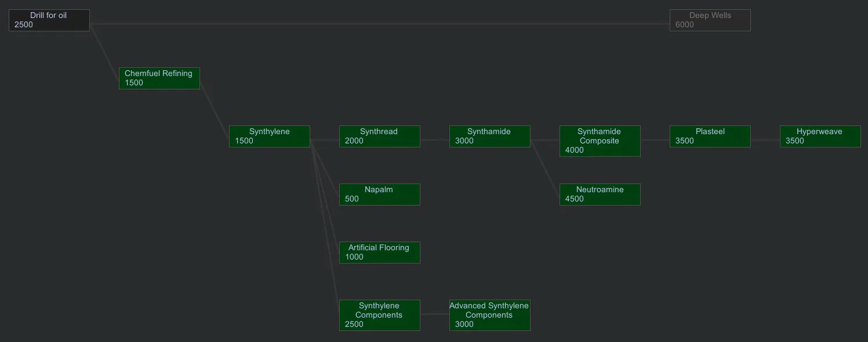The width and height of the screenshot is (868, 342).
Task: Click the Synthamide research node costing 3000
Action: [x=490, y=136]
